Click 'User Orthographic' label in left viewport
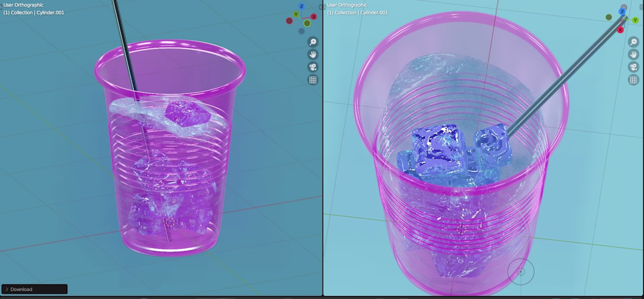The height and width of the screenshot is (299, 644). click(23, 5)
